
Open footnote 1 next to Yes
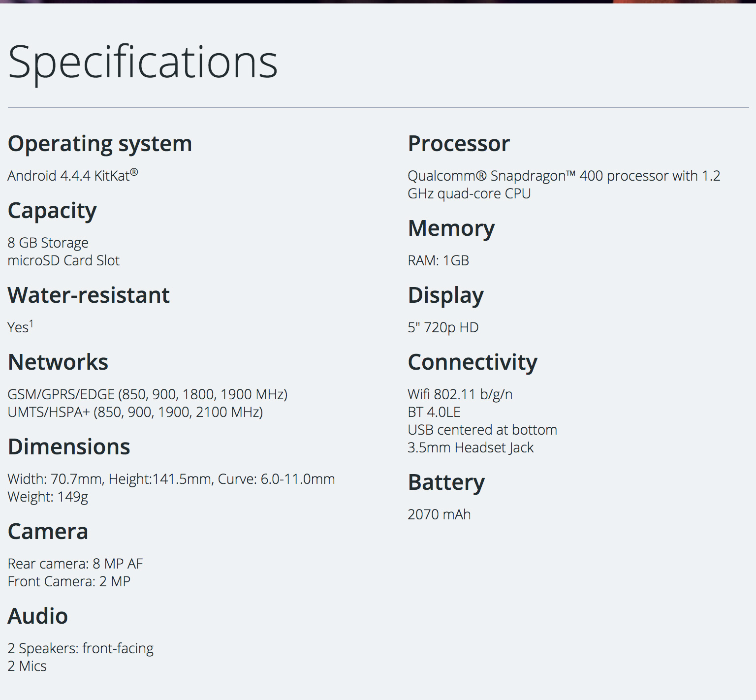(31, 323)
